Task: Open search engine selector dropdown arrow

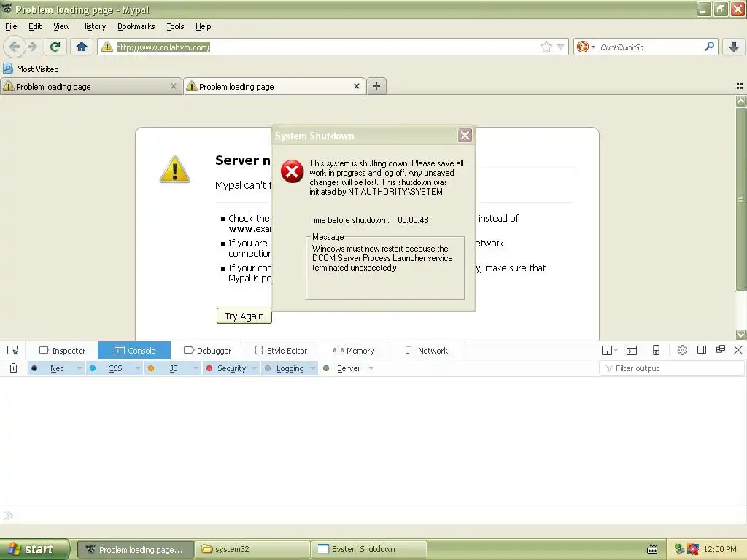Action: point(593,47)
